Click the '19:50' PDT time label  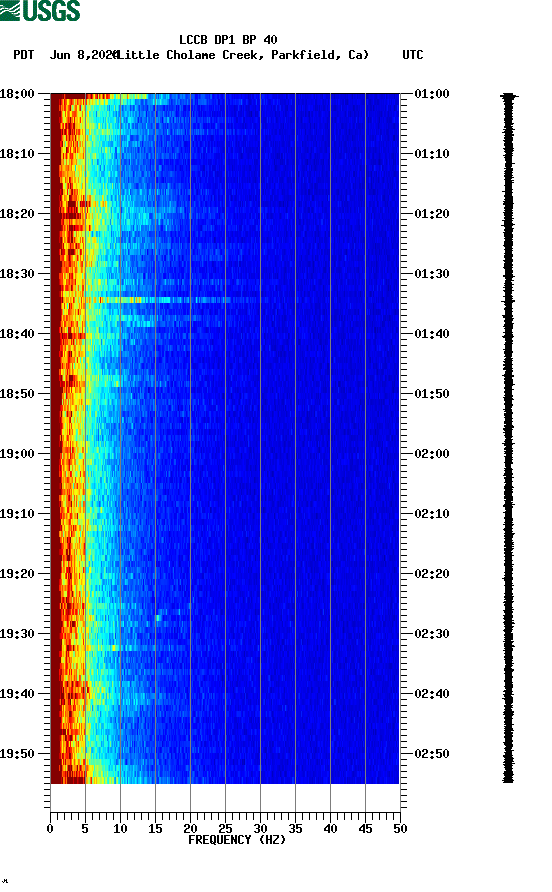18,754
